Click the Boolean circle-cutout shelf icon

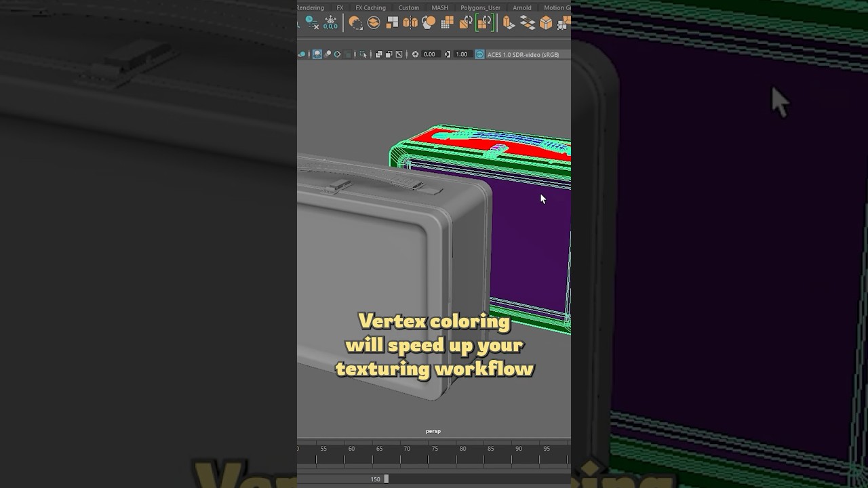355,22
